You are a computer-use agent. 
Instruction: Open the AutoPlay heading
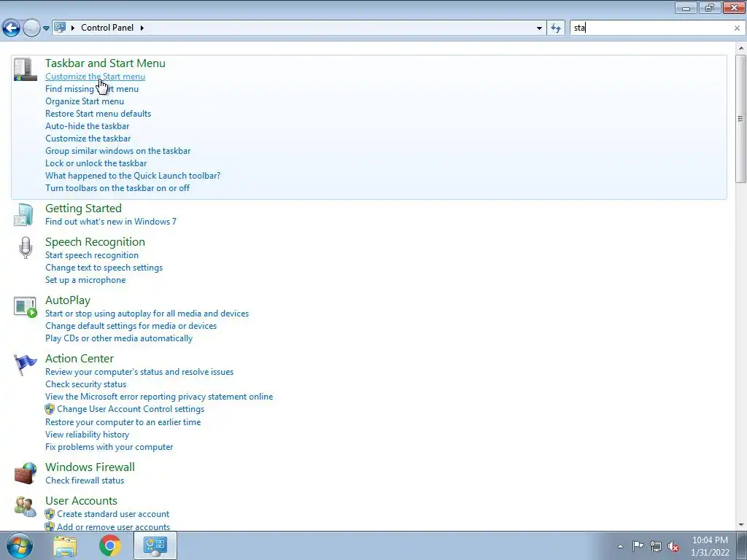[68, 300]
